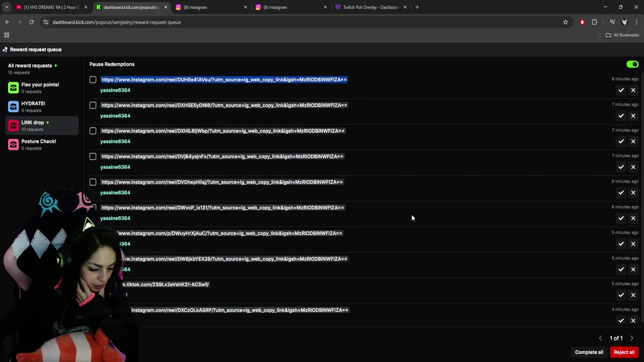The width and height of the screenshot is (644, 362).
Task: Accept the tiktok.com link request checkmark
Action: [621, 296]
